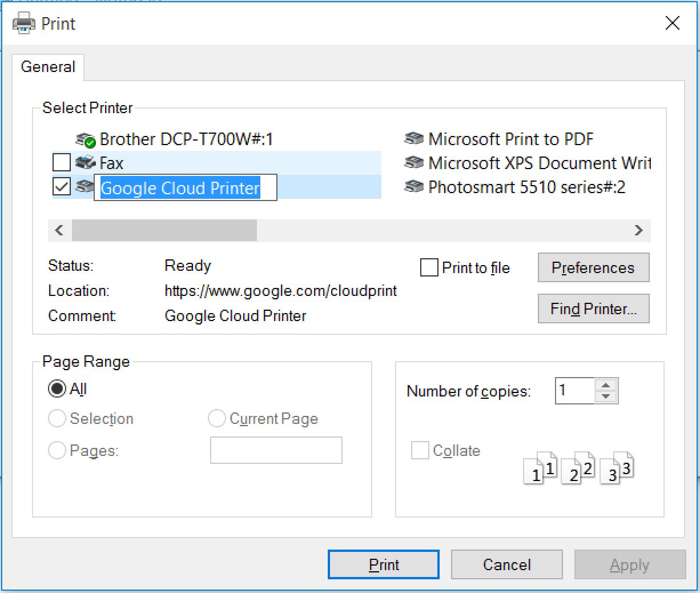
Task: Enable the Print to file checkbox
Action: [429, 267]
